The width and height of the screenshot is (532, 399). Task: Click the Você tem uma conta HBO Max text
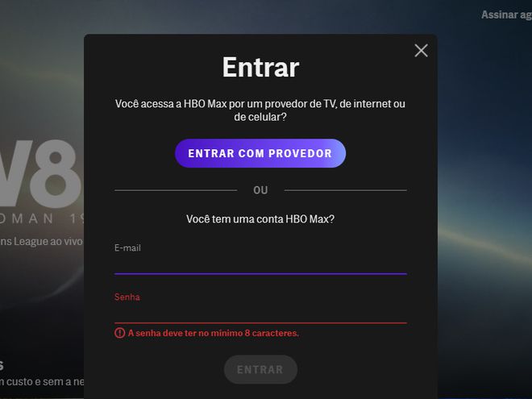[x=260, y=218]
